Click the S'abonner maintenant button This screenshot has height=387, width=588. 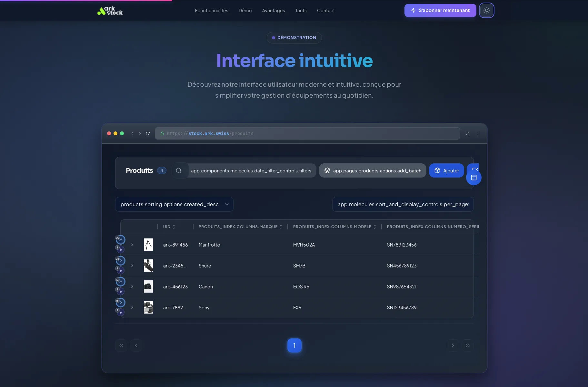[x=440, y=10]
